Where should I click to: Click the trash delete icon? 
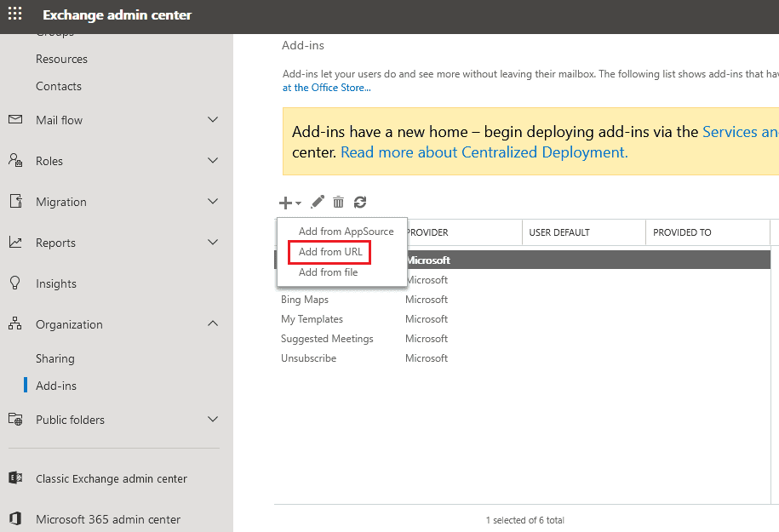pos(339,202)
